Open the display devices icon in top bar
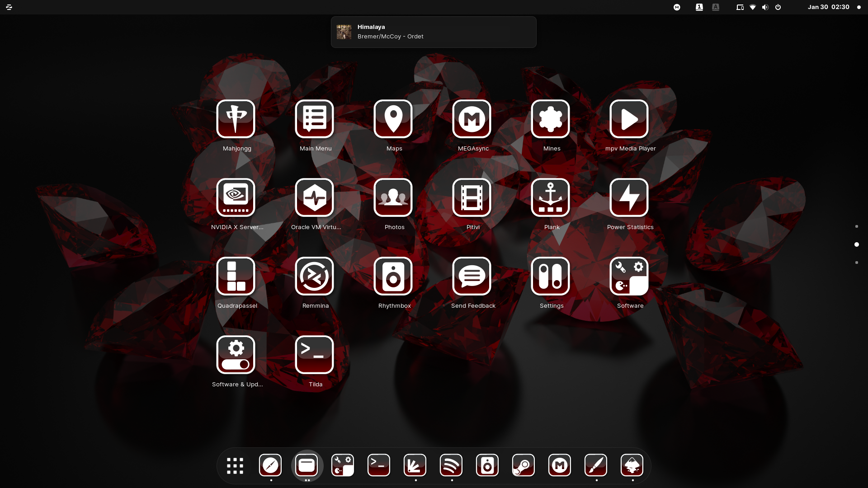The height and width of the screenshot is (488, 868). (740, 7)
